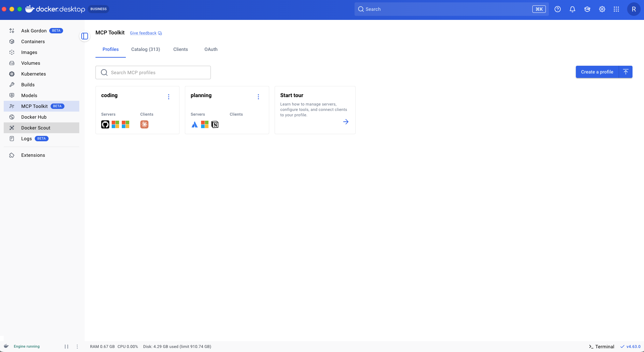644x352 pixels.
Task: Collapse the sidebar with the panel toggle icon
Action: click(85, 36)
